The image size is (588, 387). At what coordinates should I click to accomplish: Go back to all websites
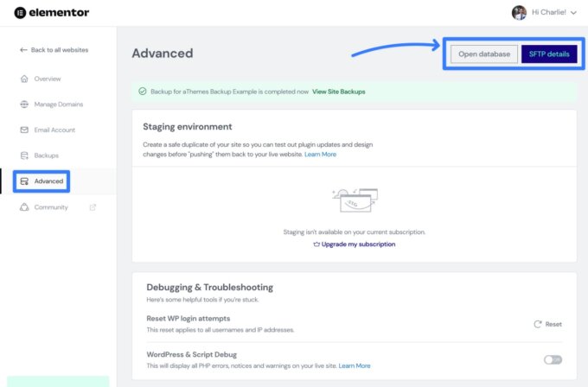[54, 50]
